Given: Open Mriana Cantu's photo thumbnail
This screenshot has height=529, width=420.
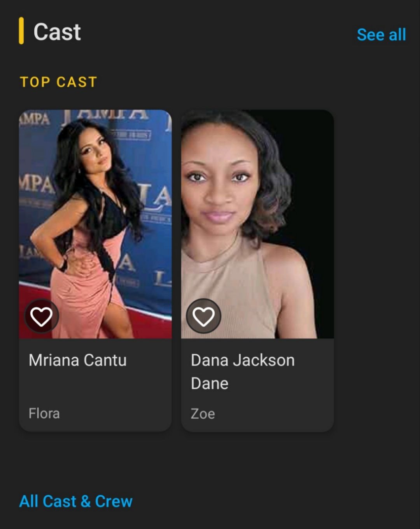Looking at the screenshot, I should tap(95, 224).
